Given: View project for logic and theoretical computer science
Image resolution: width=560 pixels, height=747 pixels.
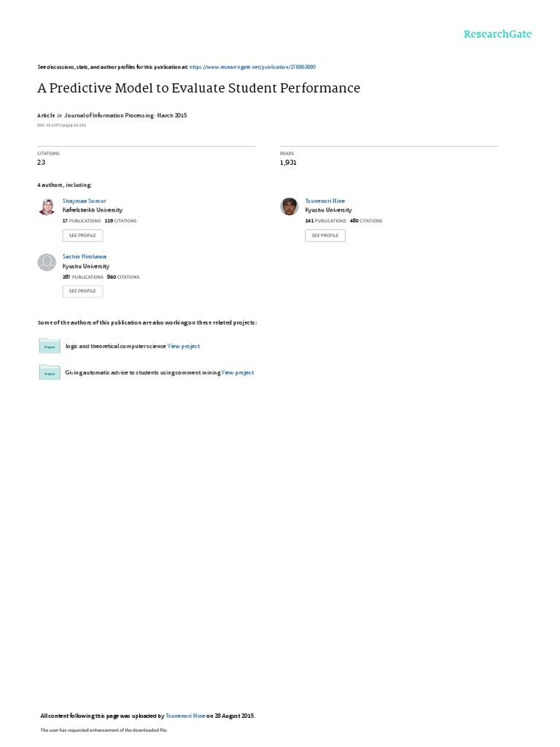Looking at the screenshot, I should (183, 347).
